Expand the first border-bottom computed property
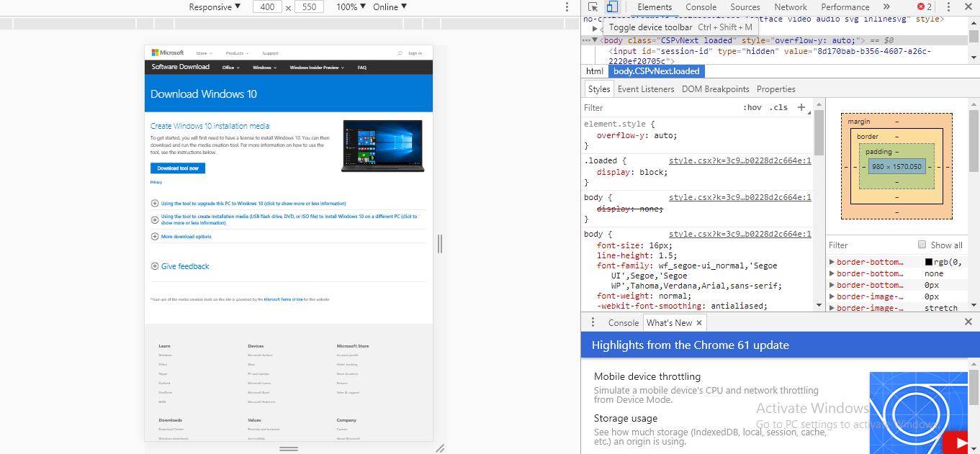The width and height of the screenshot is (980, 454). [x=832, y=262]
